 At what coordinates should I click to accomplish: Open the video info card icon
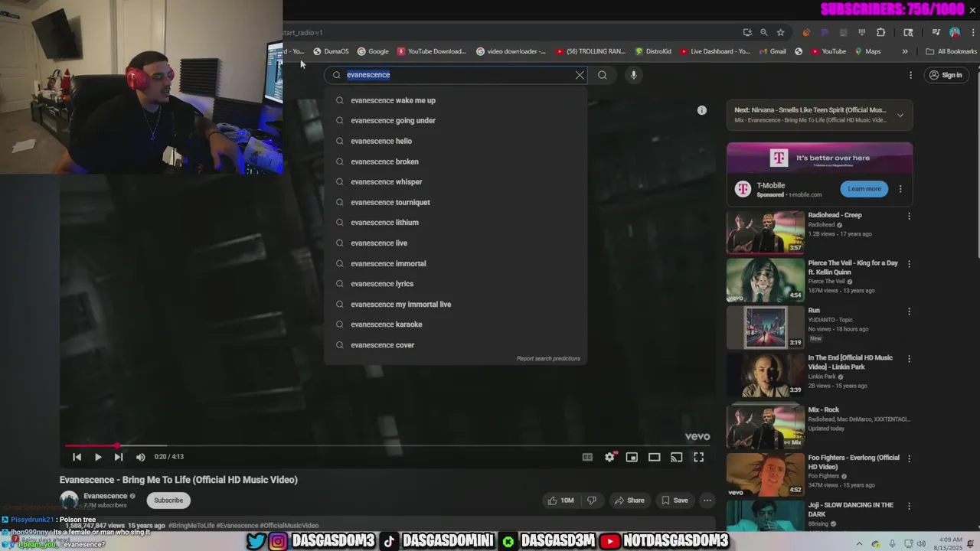[701, 110]
